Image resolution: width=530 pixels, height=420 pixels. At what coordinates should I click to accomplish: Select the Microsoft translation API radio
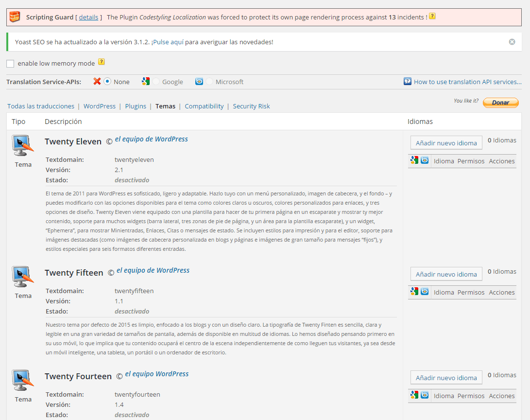(x=209, y=82)
